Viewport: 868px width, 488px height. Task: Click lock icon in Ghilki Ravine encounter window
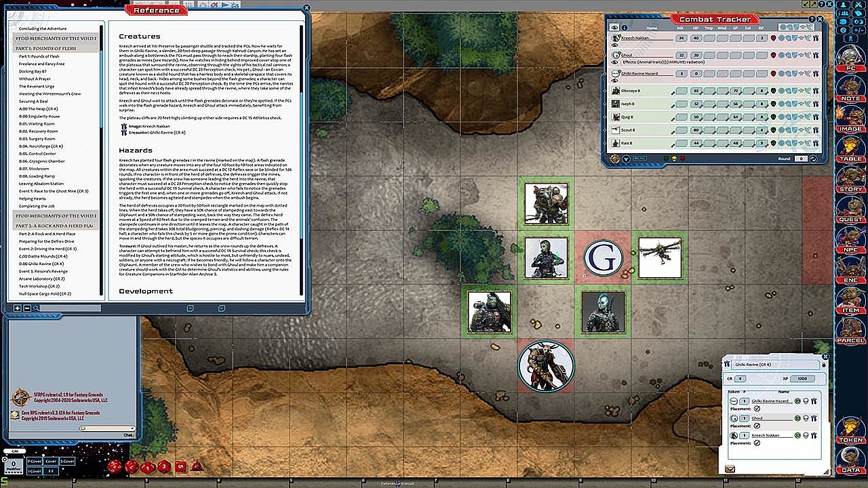click(823, 365)
